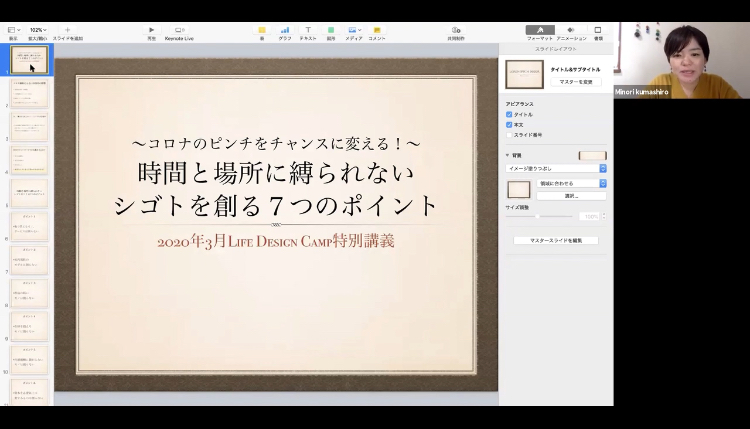Toggle the タイトル checkbox

click(509, 115)
